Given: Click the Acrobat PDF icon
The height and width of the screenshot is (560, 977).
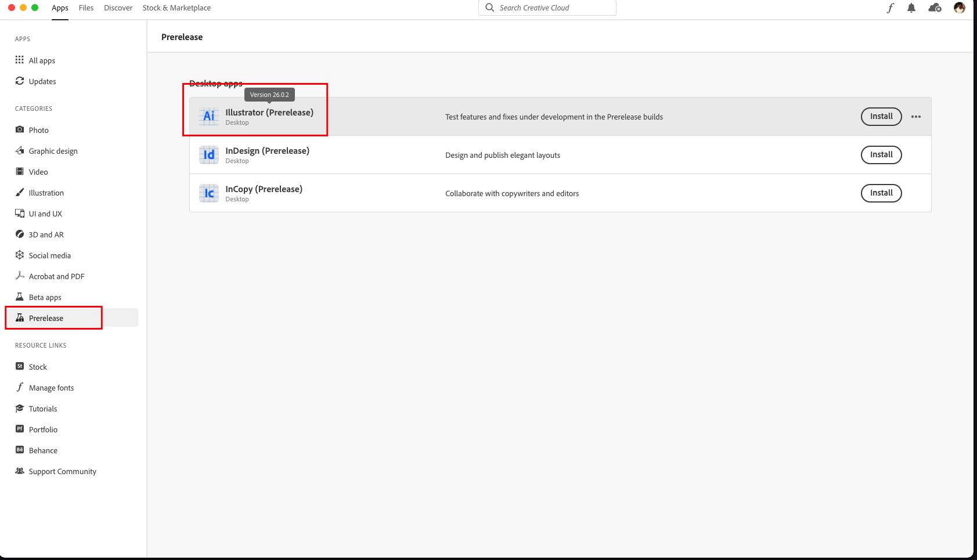Looking at the screenshot, I should (x=20, y=276).
